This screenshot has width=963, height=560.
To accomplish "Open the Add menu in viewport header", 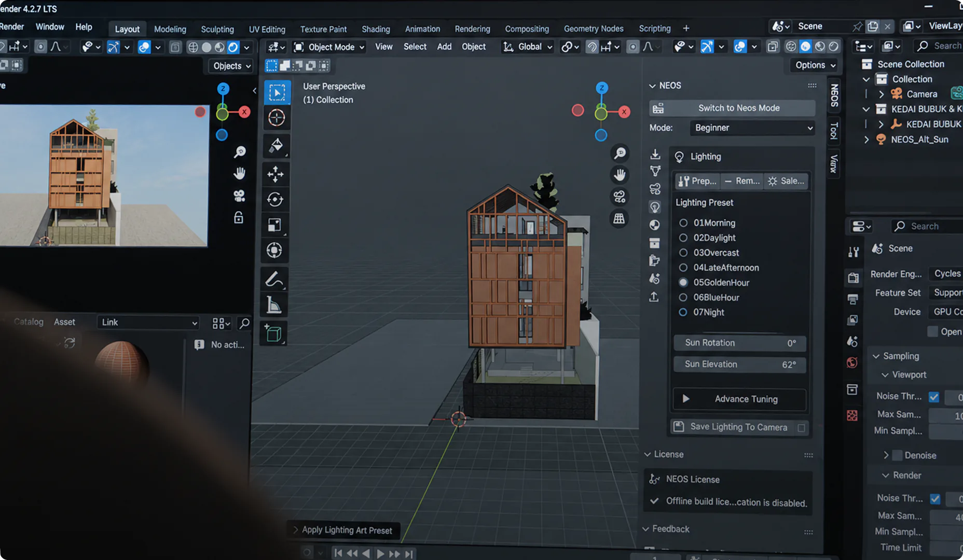I will pyautogui.click(x=444, y=47).
